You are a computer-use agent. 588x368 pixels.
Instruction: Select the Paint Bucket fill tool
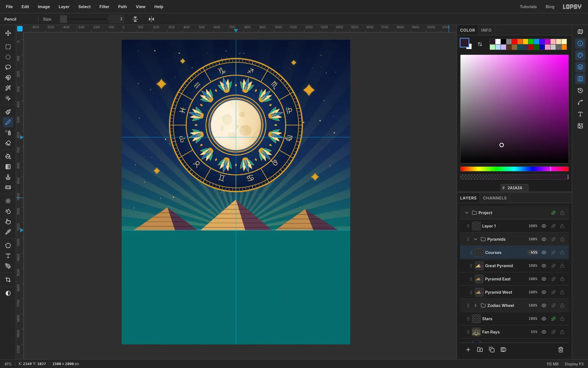[8, 156]
